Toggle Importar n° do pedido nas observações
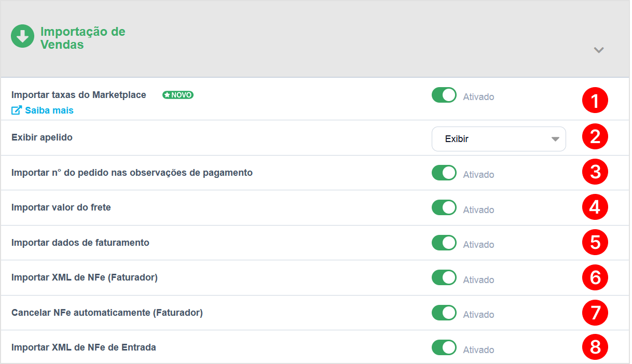 pos(444,173)
